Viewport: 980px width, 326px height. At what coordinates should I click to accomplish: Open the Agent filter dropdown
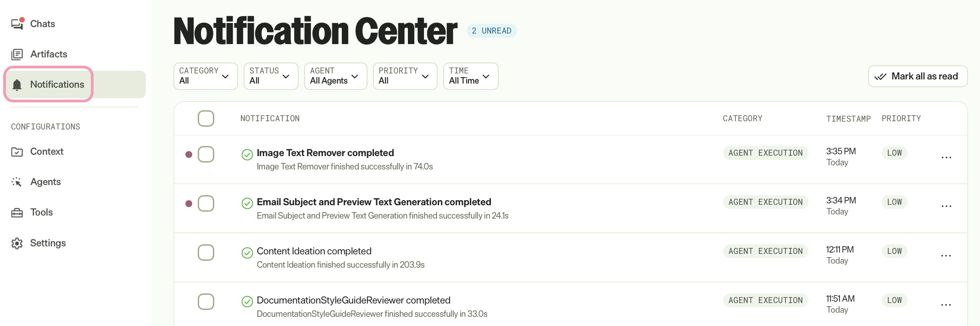335,76
